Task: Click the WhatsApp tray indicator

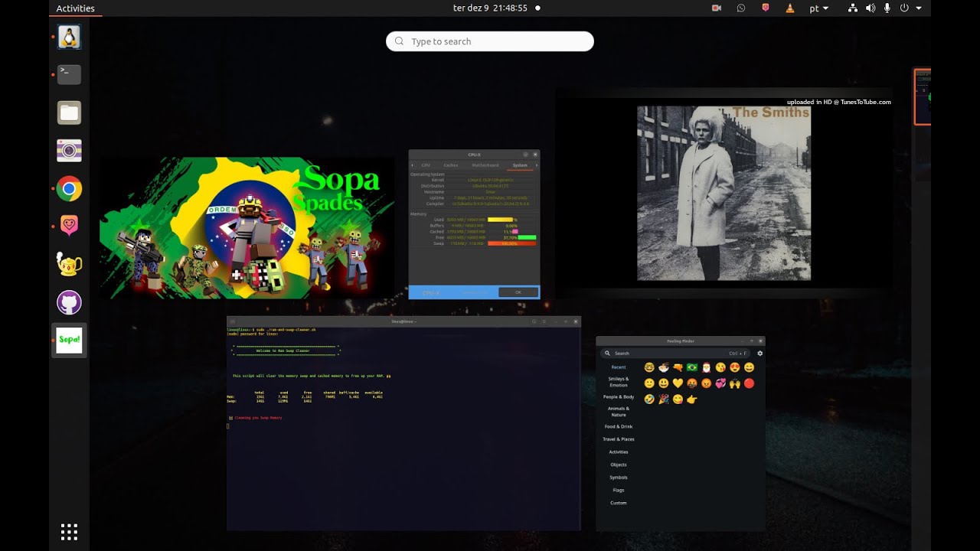Action: (x=740, y=8)
